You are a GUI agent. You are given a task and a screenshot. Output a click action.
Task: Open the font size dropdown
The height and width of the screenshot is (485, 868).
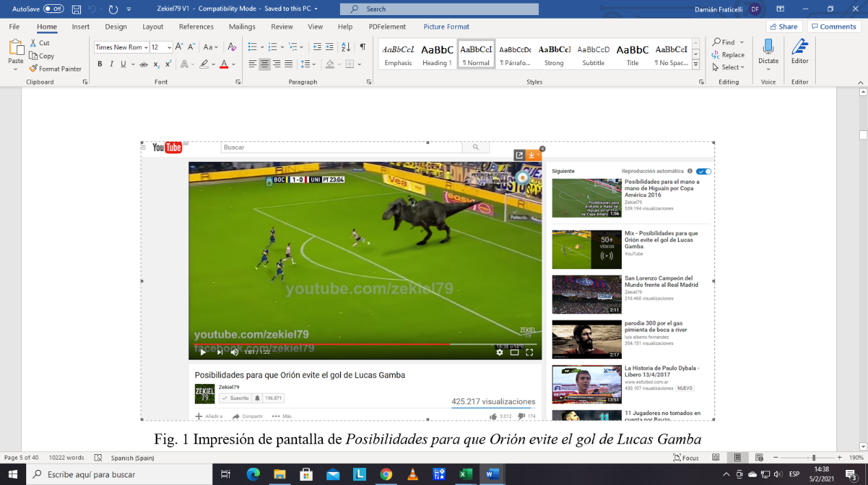tap(169, 47)
